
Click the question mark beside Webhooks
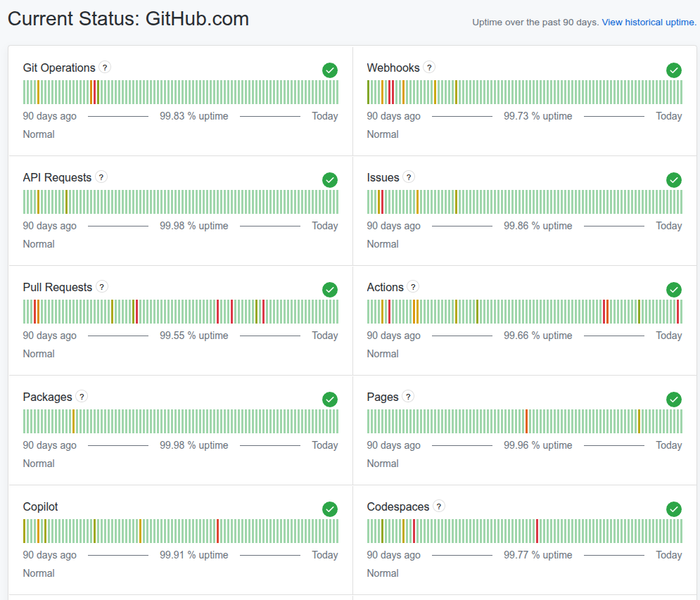pyautogui.click(x=429, y=68)
